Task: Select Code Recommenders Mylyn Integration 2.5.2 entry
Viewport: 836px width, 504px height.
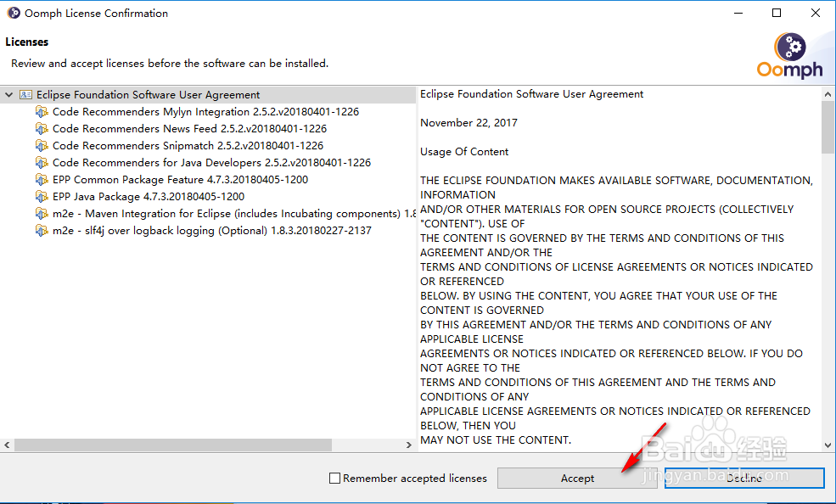Action: (x=205, y=112)
